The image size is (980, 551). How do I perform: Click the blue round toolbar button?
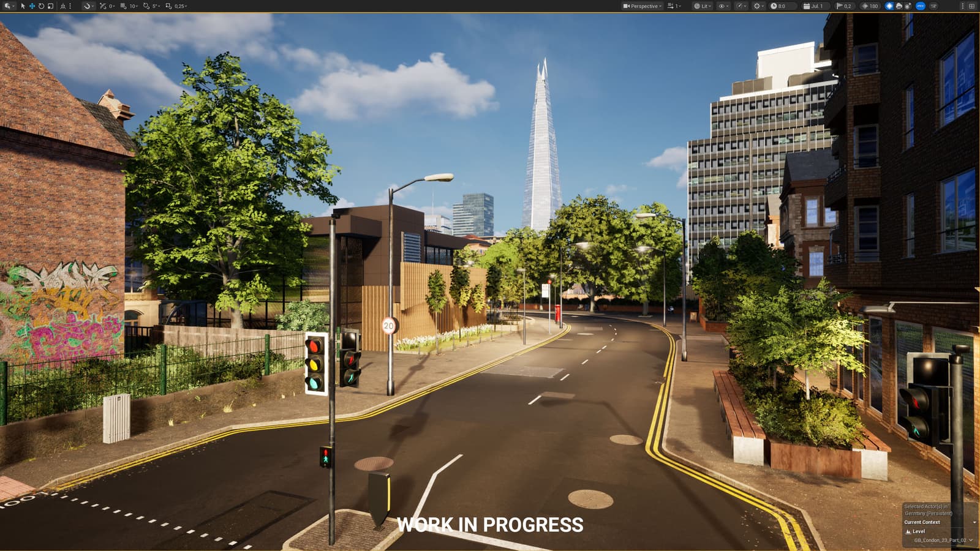click(921, 6)
